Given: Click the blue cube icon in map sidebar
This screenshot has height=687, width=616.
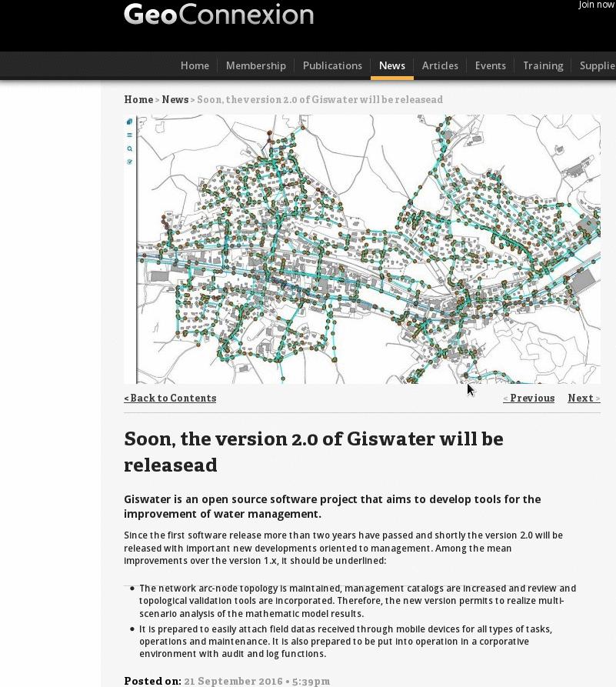Looking at the screenshot, I should coord(129,122).
